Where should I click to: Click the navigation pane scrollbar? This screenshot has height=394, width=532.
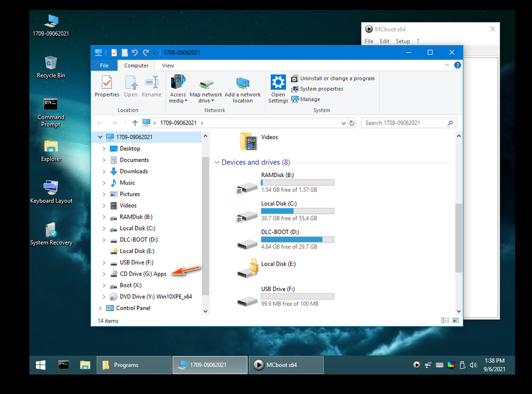pos(205,226)
